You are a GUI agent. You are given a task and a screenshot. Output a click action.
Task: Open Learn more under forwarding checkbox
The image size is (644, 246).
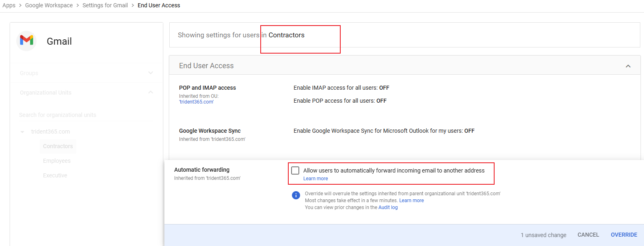tap(316, 179)
